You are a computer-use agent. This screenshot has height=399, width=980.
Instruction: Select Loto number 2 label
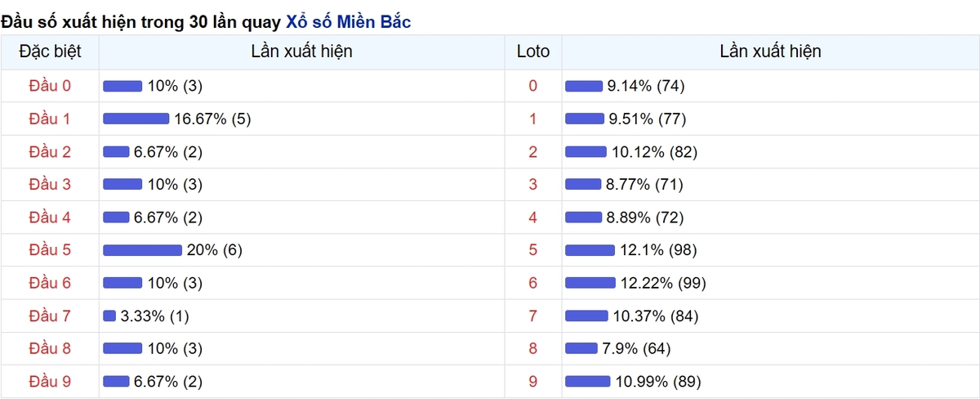[x=533, y=152]
